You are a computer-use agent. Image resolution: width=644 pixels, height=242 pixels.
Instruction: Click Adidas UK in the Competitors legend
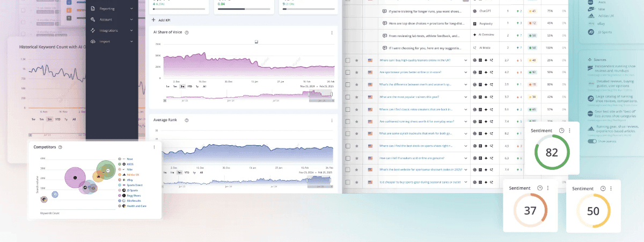click(x=134, y=175)
